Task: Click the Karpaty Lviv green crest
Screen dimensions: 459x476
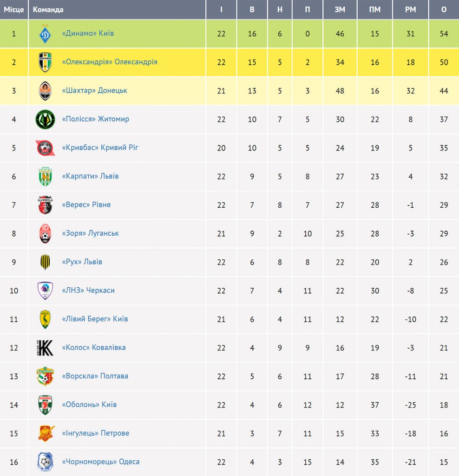Action: 45,176
